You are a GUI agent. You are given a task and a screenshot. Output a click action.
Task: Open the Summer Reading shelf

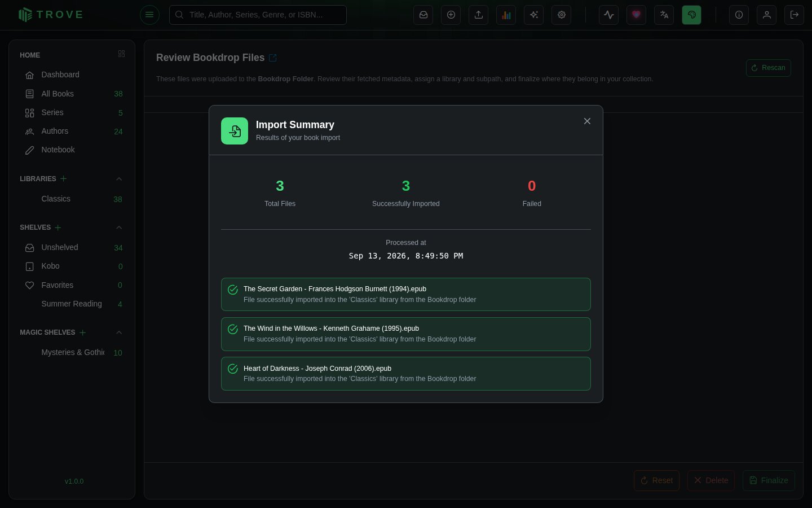pos(72,304)
